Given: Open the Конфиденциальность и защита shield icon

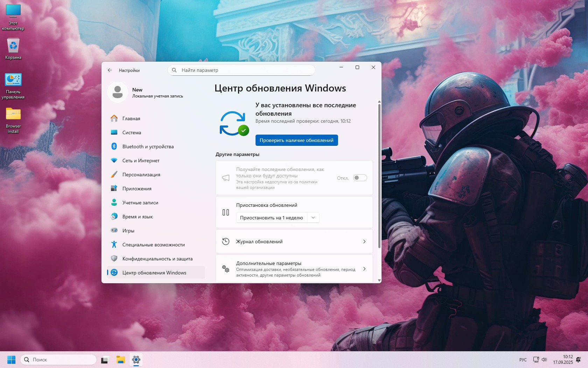Looking at the screenshot, I should [114, 259].
